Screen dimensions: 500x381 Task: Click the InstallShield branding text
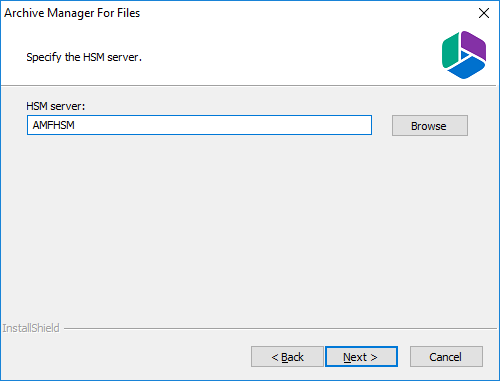(31, 328)
